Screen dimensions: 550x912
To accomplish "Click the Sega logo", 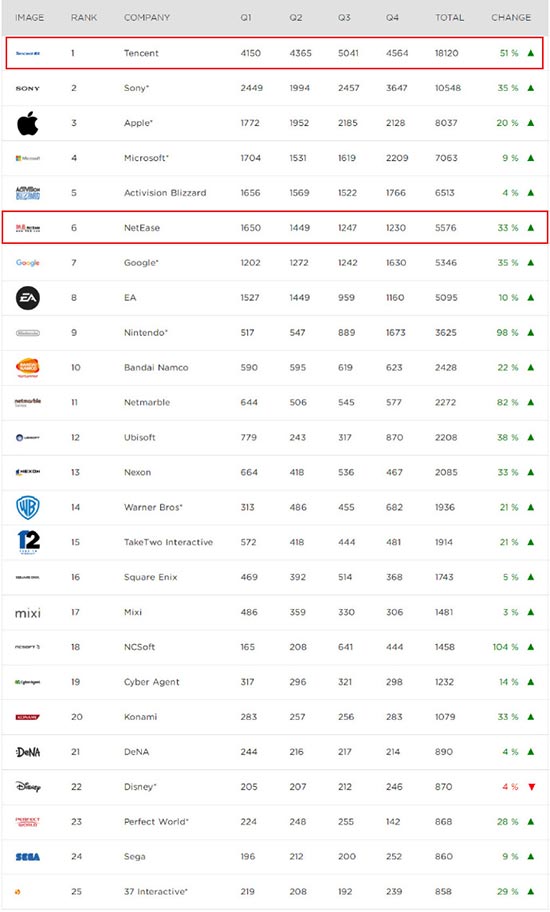I will tap(27, 857).
